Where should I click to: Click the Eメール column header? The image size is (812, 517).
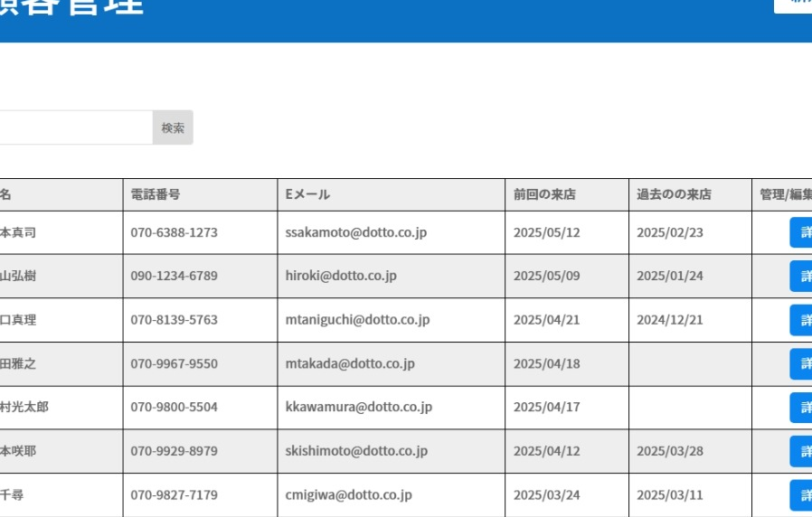[x=307, y=194]
